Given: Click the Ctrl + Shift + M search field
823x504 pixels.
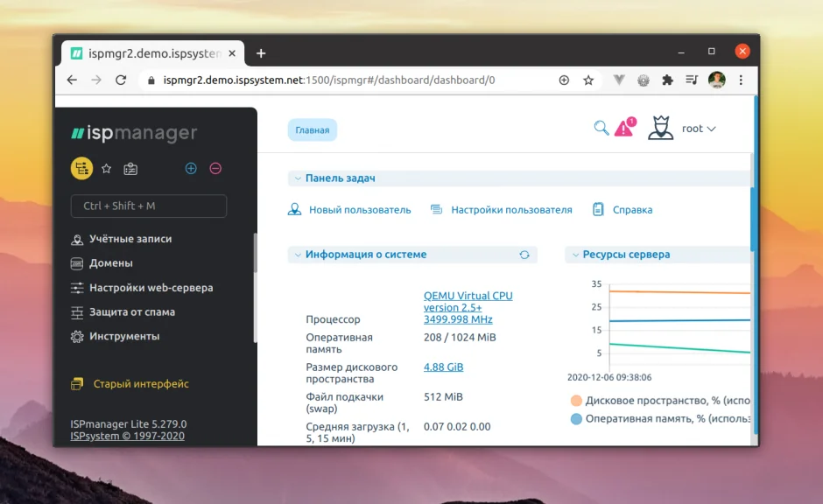Looking at the screenshot, I should coord(148,206).
